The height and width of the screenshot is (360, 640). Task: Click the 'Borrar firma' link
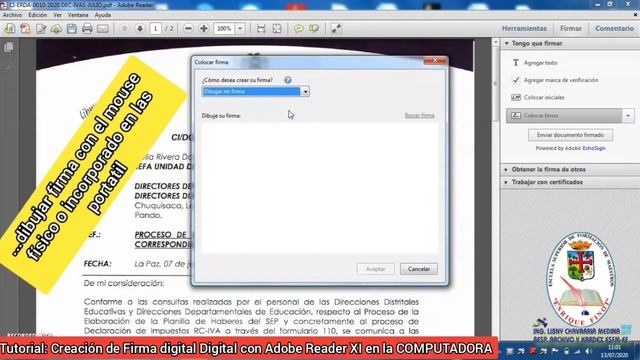(420, 116)
